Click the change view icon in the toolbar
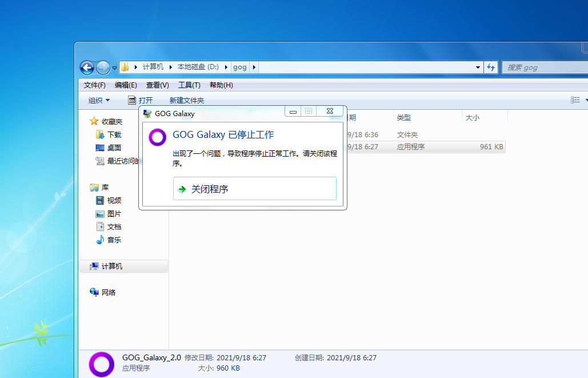This screenshot has width=588, height=378. (575, 100)
